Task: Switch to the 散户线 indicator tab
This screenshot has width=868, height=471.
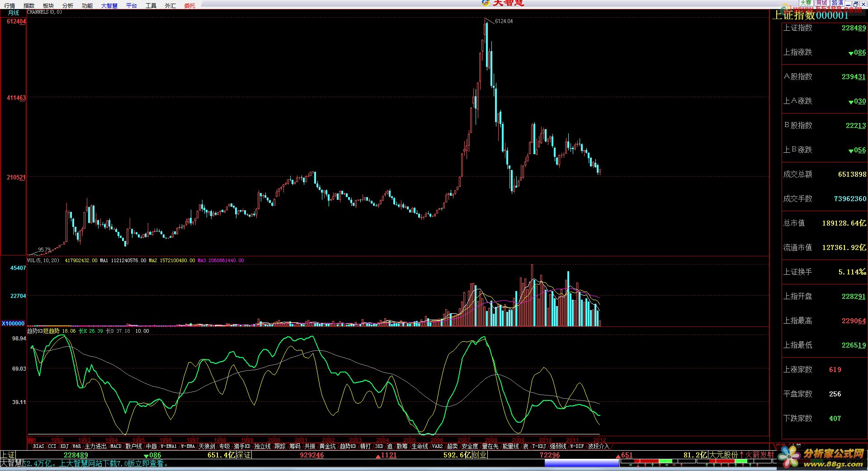Action: pos(133,446)
